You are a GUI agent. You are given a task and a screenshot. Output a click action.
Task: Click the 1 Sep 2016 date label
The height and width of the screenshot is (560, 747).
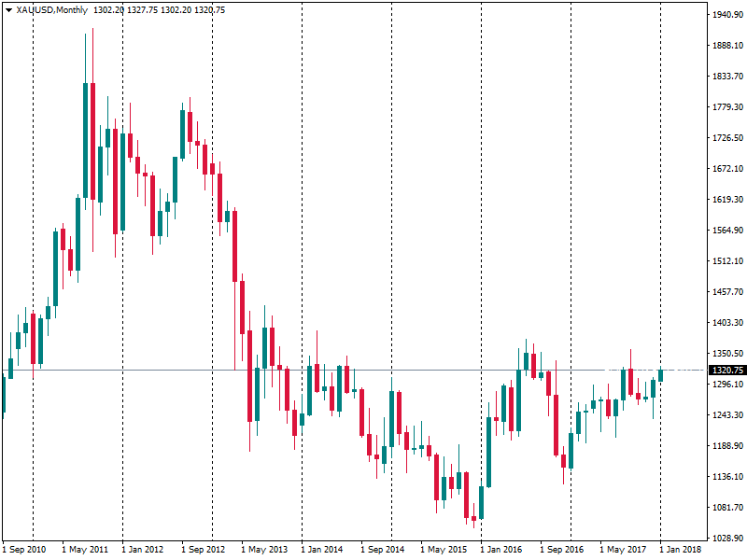[x=562, y=550]
